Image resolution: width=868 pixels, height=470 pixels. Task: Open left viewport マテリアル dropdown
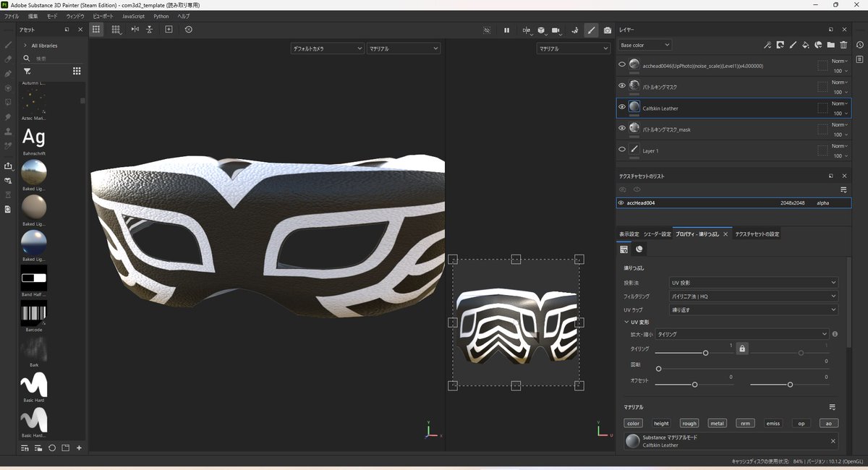coord(404,48)
